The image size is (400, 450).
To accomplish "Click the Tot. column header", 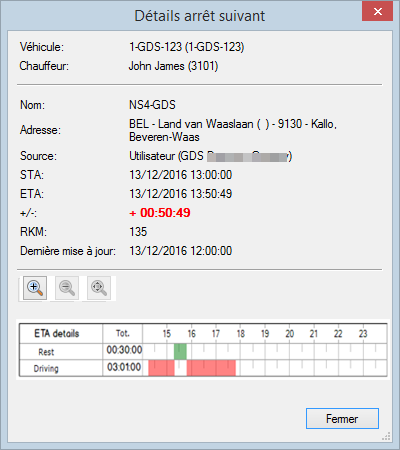I will [x=123, y=334].
